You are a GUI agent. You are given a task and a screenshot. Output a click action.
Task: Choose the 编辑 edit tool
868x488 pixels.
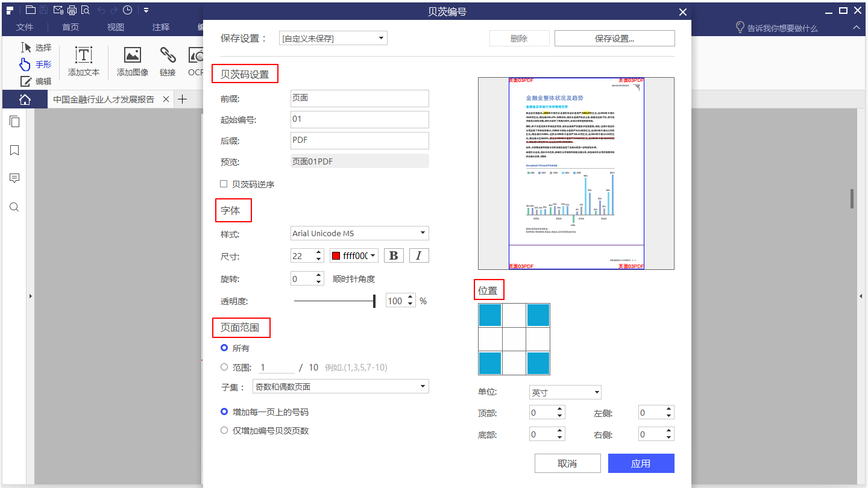pos(36,81)
